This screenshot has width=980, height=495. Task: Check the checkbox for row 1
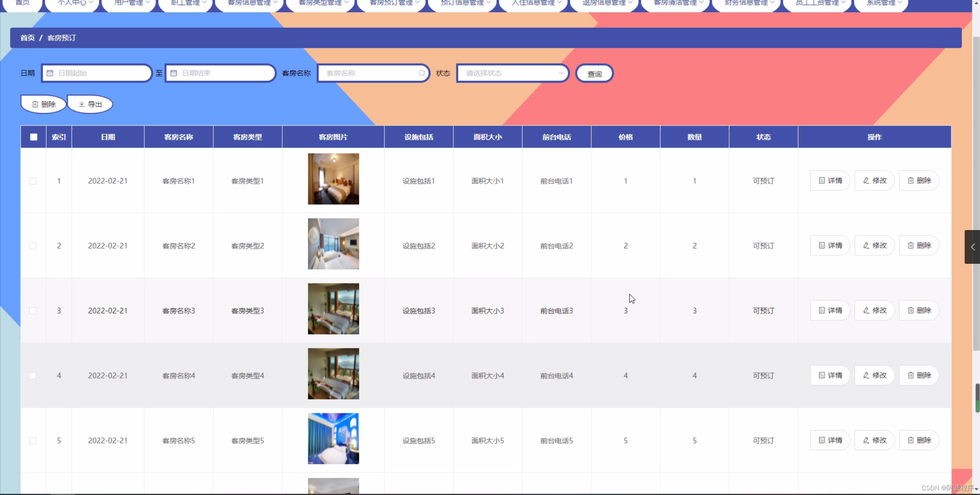(x=33, y=181)
